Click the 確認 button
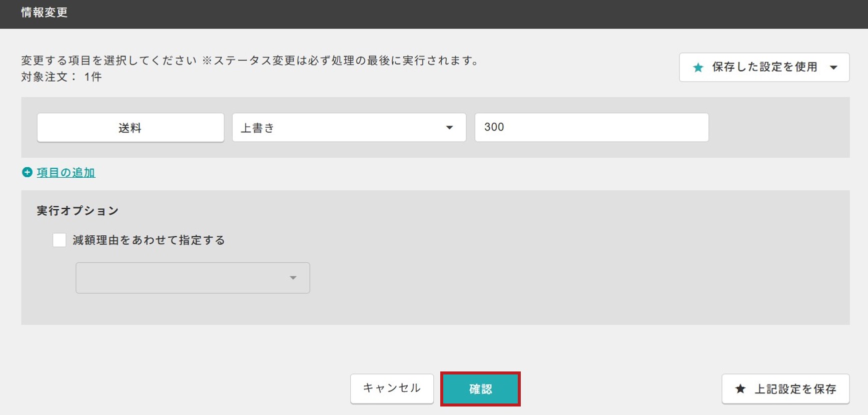Screen dimensions: 868x415 [x=480, y=389]
